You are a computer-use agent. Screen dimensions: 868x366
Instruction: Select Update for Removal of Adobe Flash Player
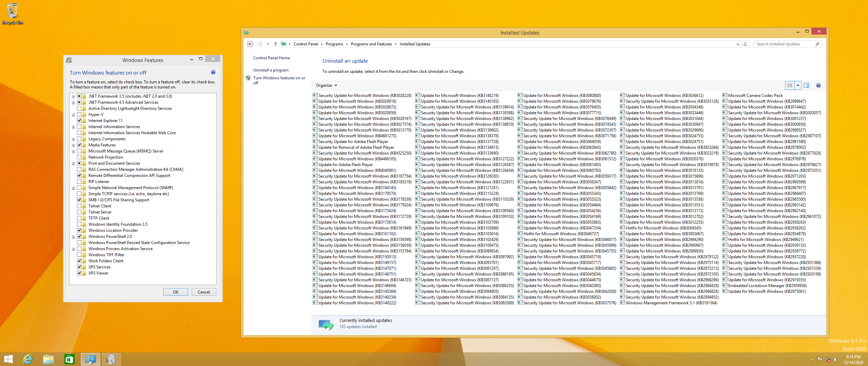click(x=353, y=147)
